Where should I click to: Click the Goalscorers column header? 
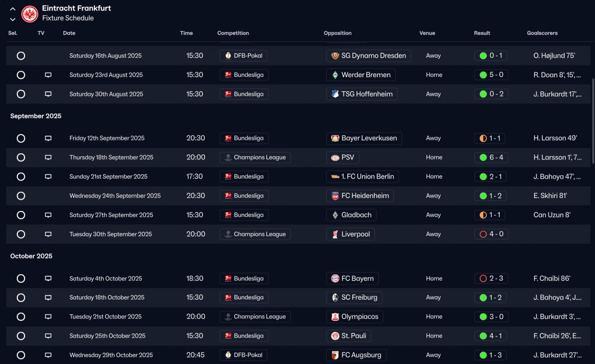[x=542, y=33]
